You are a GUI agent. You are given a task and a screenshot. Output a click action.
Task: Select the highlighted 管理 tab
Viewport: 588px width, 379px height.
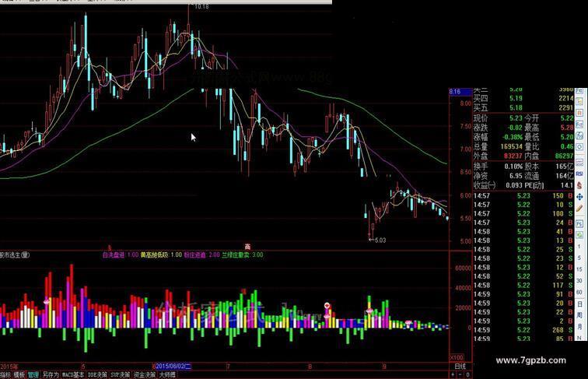coord(33,375)
